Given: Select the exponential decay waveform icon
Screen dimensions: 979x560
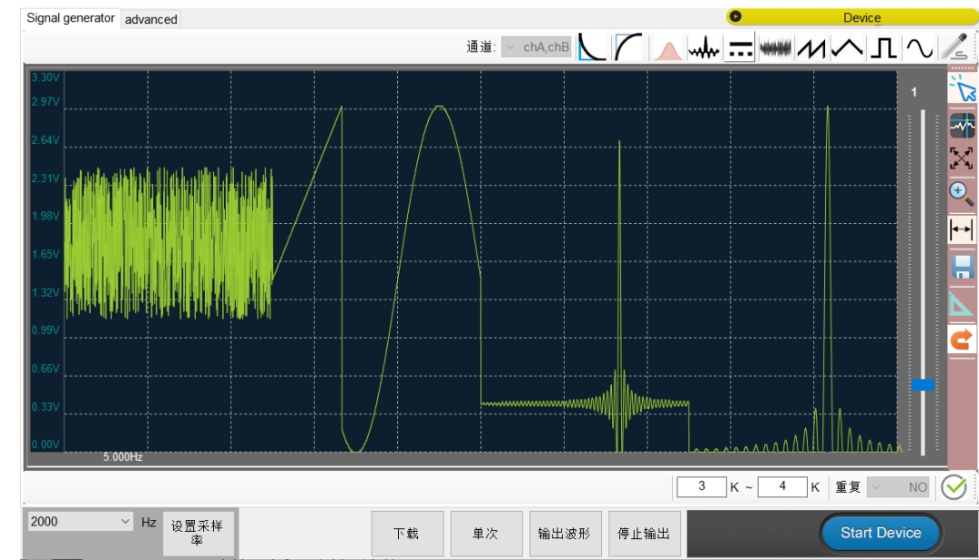Looking at the screenshot, I should 592,46.
